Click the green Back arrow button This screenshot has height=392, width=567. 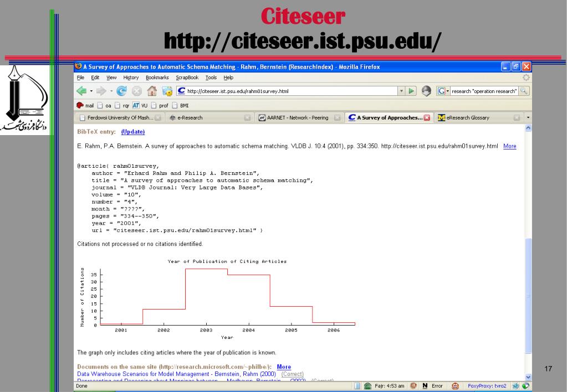pyautogui.click(x=81, y=91)
